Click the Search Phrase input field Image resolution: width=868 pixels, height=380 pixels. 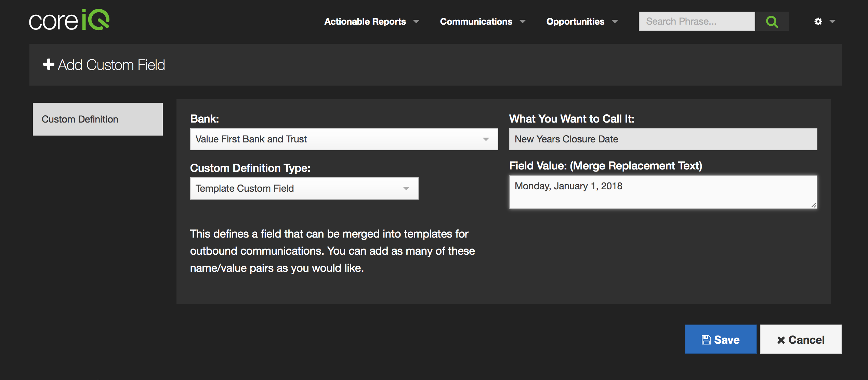697,22
